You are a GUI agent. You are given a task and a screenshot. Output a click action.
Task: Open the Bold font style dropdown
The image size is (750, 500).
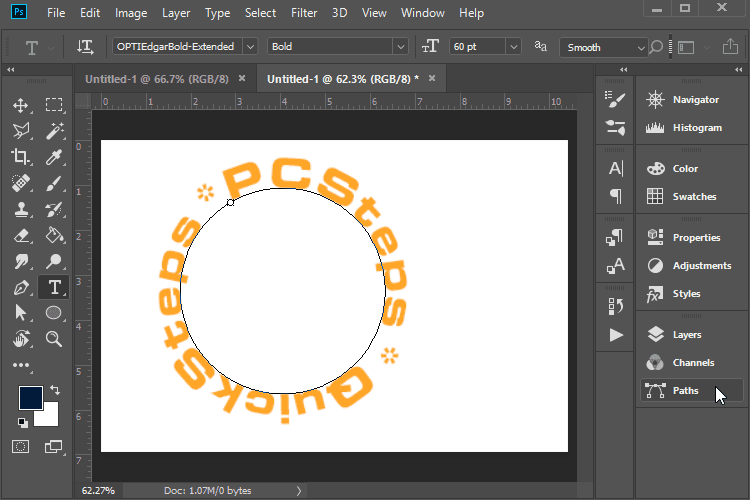coord(400,47)
